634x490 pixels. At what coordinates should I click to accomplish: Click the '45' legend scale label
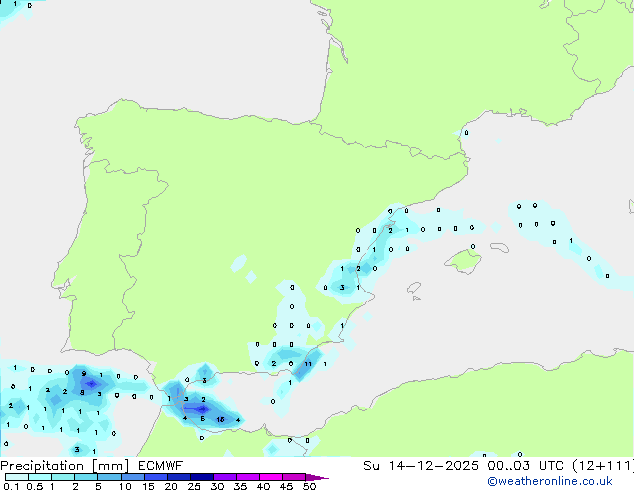click(286, 486)
